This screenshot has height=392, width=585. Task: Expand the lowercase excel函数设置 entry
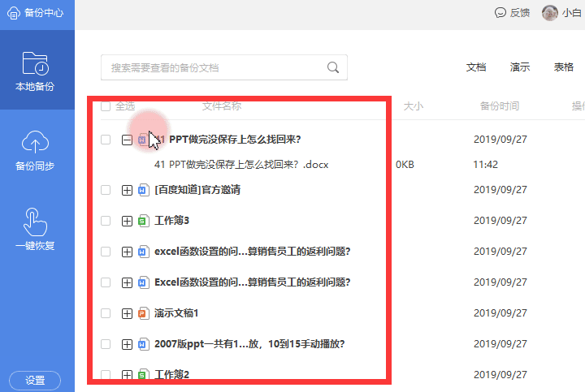click(x=127, y=252)
